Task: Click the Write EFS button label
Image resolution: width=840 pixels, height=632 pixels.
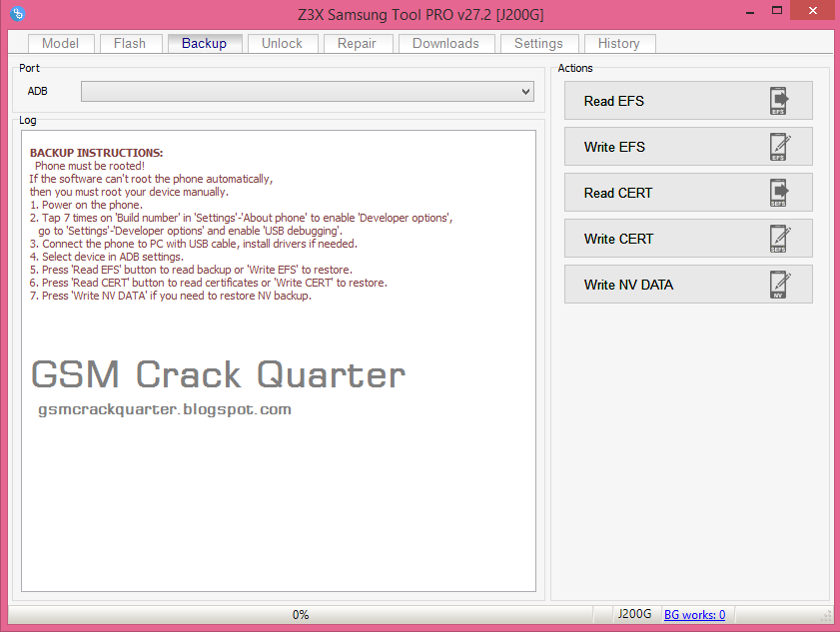Action: [x=614, y=148]
